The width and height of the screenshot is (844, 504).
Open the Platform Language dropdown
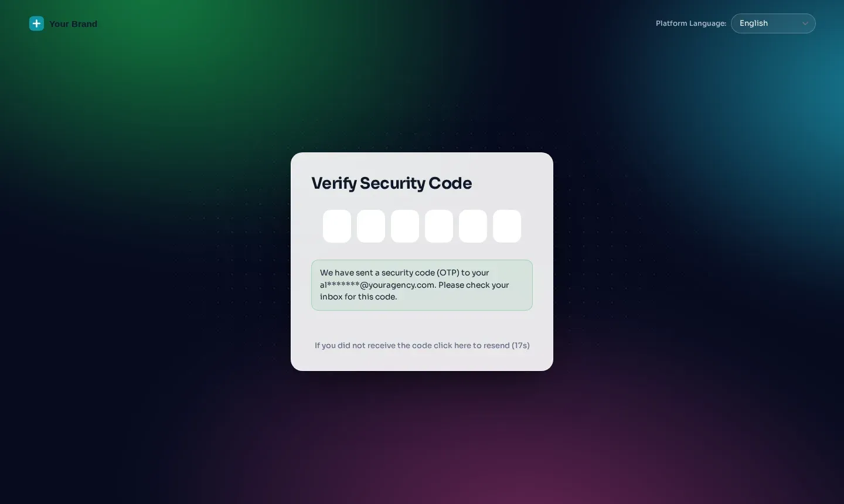click(773, 23)
